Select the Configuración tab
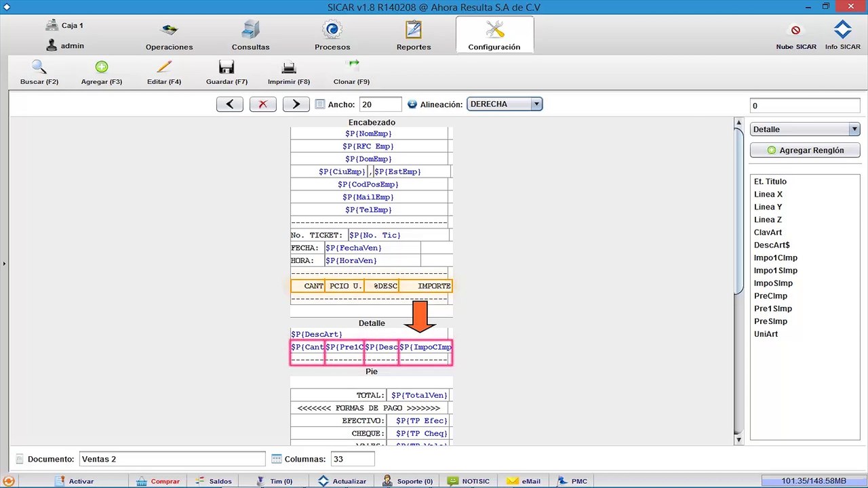Image resolution: width=868 pixels, height=488 pixels. [x=494, y=35]
